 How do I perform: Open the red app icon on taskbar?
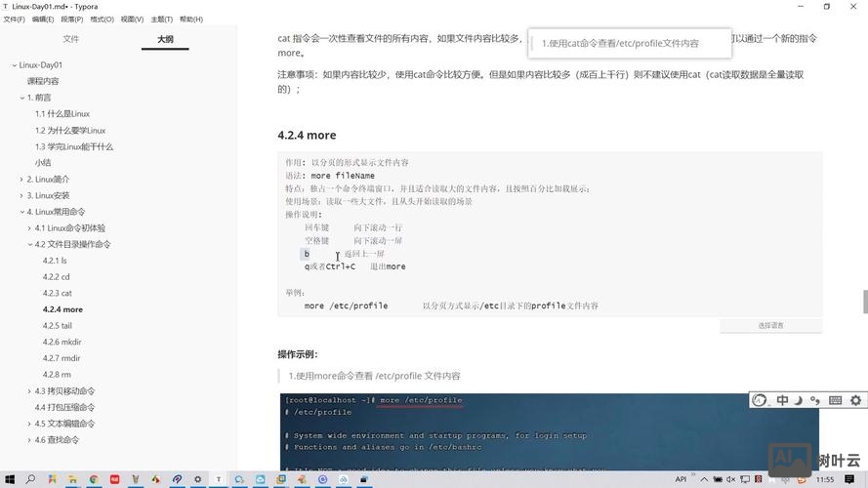coord(114,479)
